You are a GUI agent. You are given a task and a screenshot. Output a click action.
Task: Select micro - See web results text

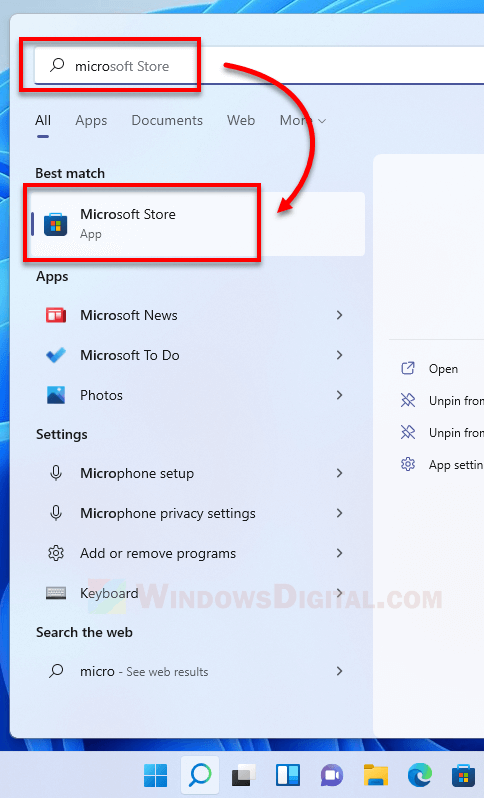click(144, 672)
